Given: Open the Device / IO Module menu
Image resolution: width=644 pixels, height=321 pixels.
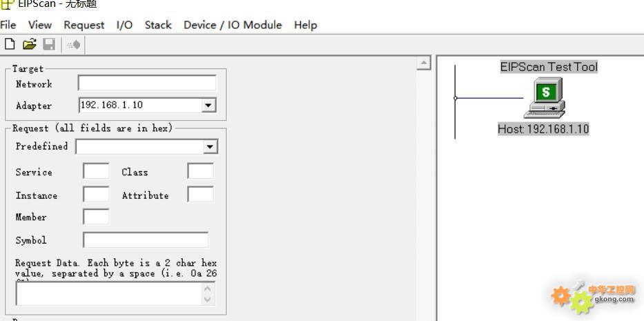Looking at the screenshot, I should click(233, 25).
